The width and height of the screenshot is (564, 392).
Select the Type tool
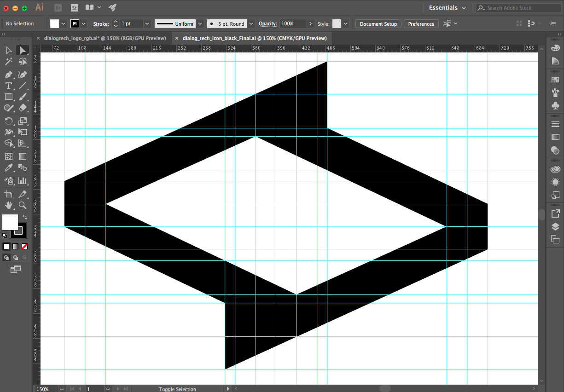pyautogui.click(x=8, y=86)
